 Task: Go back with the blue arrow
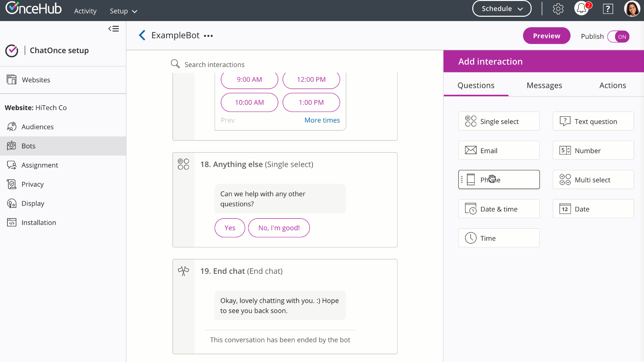tap(142, 35)
